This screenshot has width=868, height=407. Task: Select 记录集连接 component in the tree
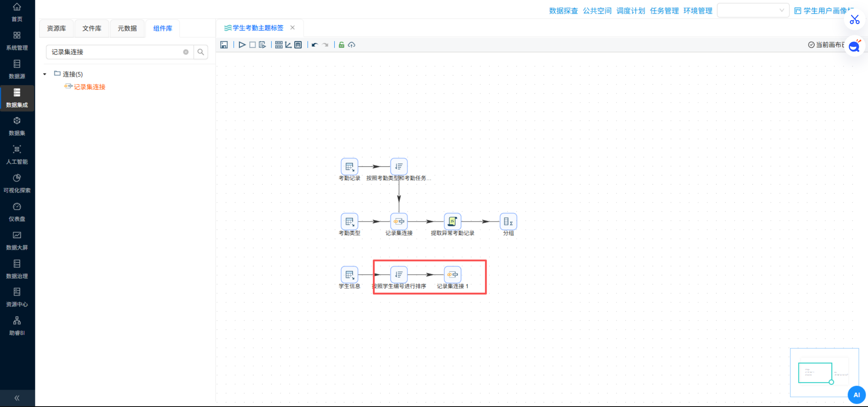(x=85, y=87)
